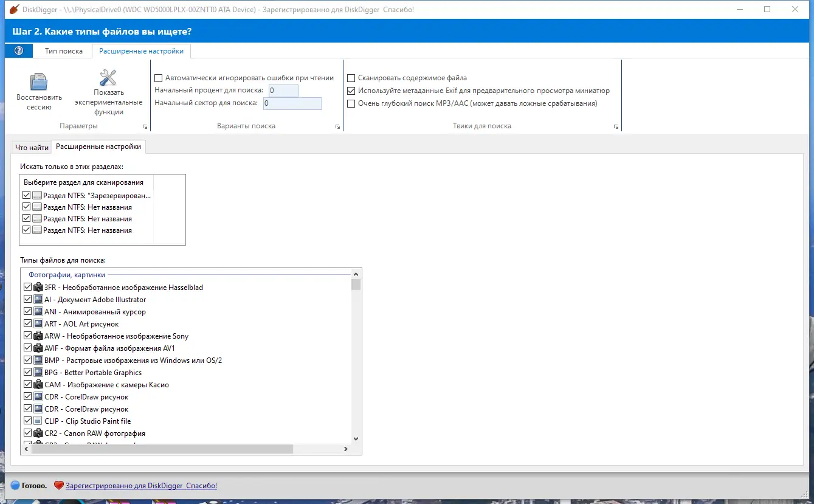Uncheck the AI Adobe Illustrator checkbox

click(x=27, y=299)
